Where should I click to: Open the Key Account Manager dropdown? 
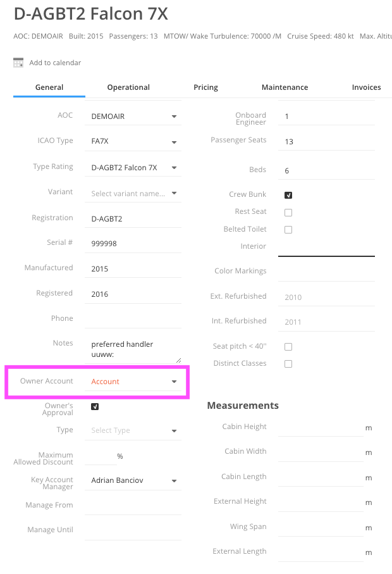pyautogui.click(x=133, y=480)
